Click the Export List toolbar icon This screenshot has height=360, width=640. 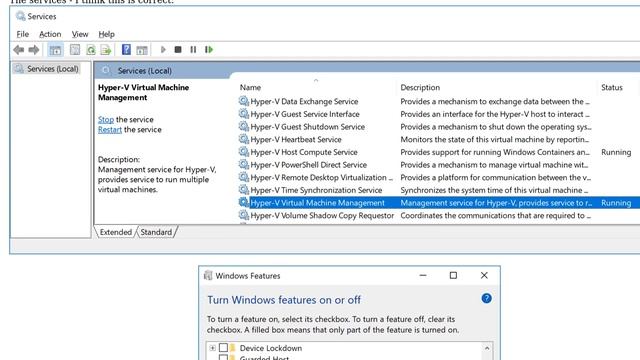coord(106,50)
